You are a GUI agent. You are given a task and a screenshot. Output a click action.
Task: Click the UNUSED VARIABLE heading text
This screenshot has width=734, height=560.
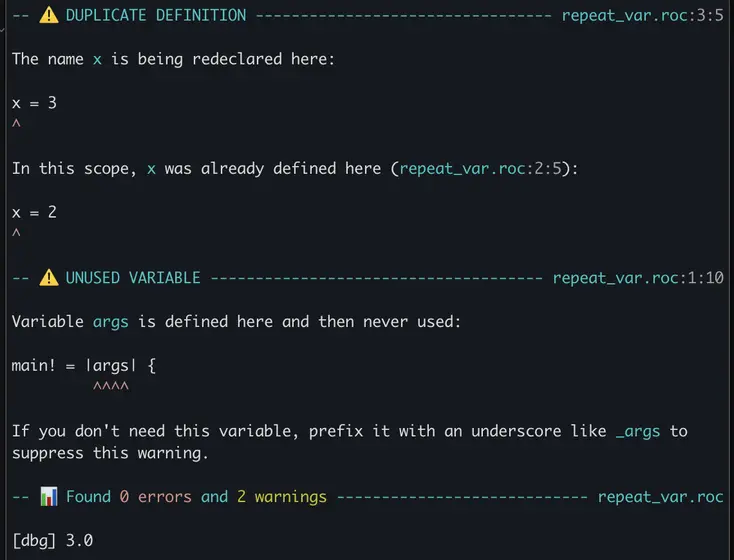tap(133, 278)
